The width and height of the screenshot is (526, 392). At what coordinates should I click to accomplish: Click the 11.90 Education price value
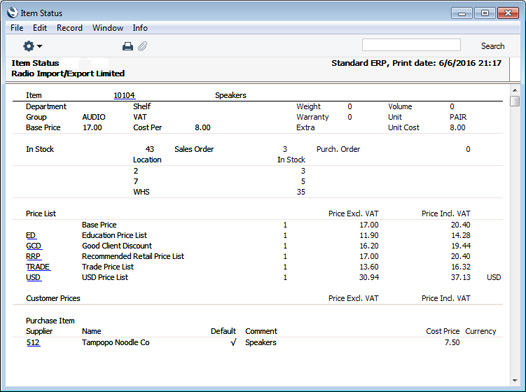(x=369, y=235)
